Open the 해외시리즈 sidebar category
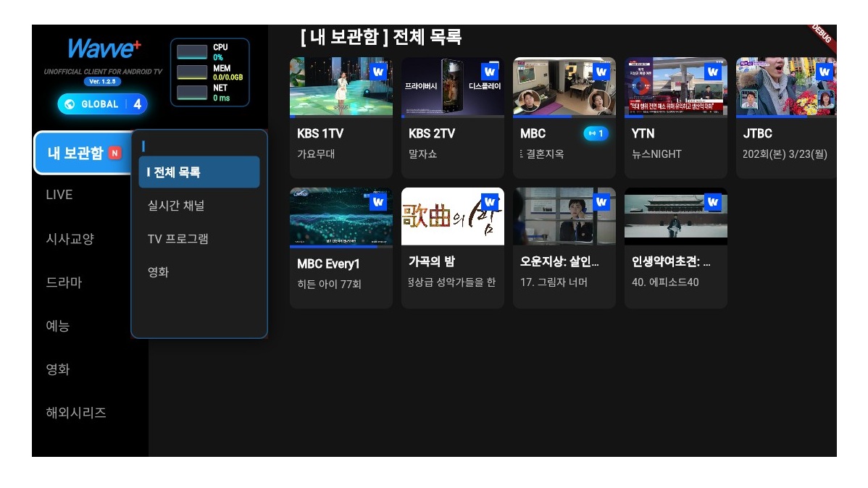868x488 pixels. pos(76,413)
